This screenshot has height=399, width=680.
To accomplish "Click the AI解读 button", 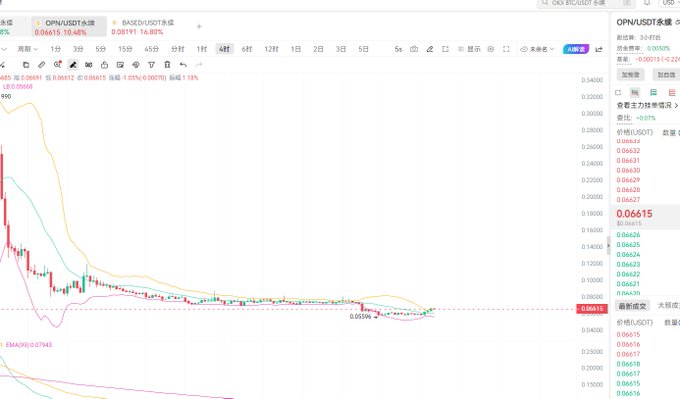I will [x=576, y=49].
